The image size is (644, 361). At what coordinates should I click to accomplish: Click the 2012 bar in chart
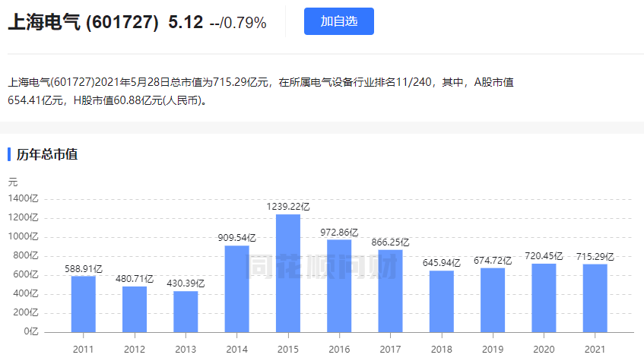pyautogui.click(x=135, y=309)
